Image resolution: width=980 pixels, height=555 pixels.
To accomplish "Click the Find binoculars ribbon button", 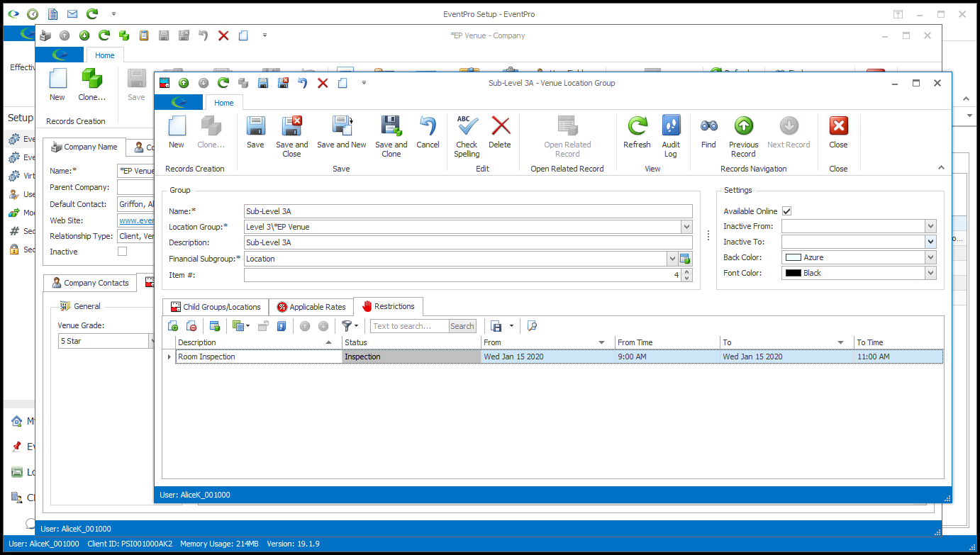I will tap(708, 133).
